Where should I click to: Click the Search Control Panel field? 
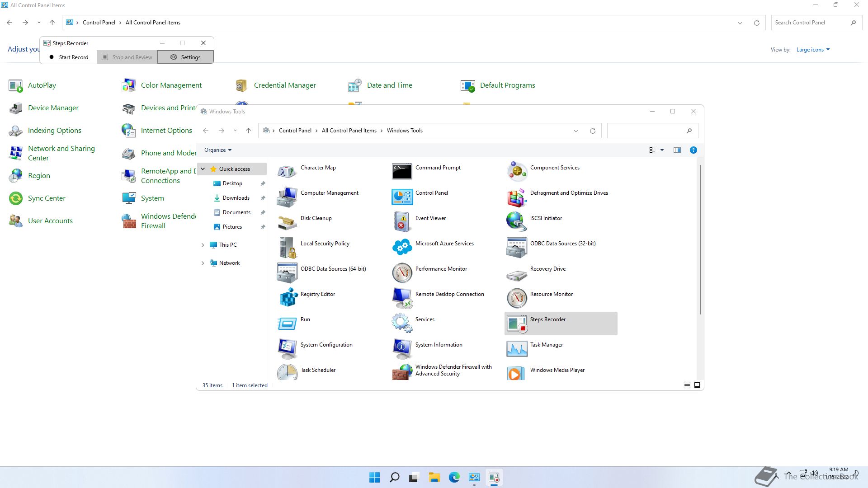click(x=809, y=23)
